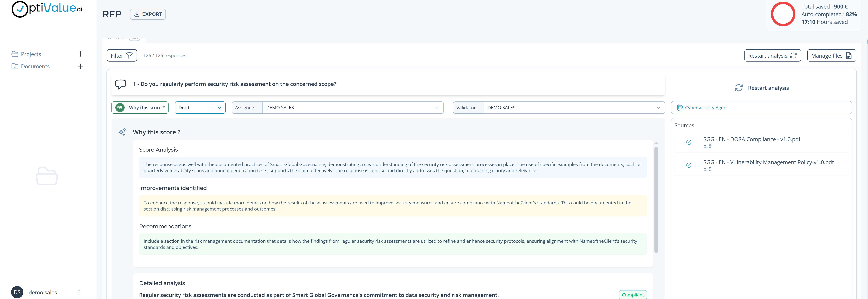Add a new document with the plus icon

point(81,66)
